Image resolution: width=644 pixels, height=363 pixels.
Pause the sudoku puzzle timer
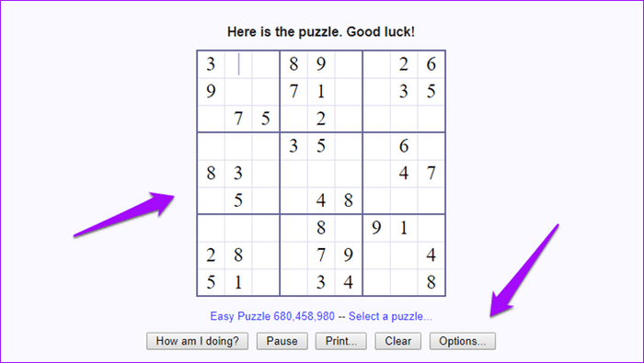coord(282,341)
